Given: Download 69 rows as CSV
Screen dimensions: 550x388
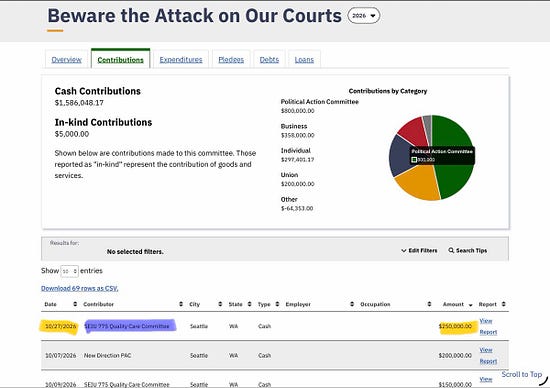Looking at the screenshot, I should [x=80, y=288].
